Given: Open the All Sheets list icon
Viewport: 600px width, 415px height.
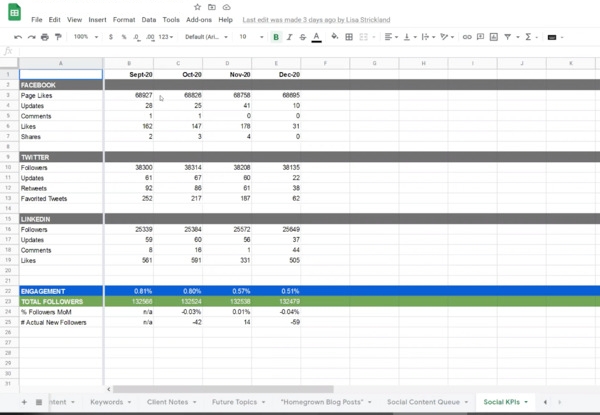Looking at the screenshot, I should (39, 402).
